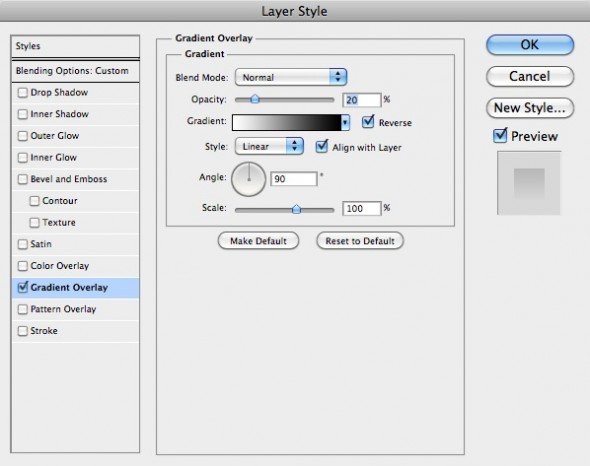Screen dimensions: 590x466
Task: Open the Blend Mode dropdown
Action: point(290,77)
